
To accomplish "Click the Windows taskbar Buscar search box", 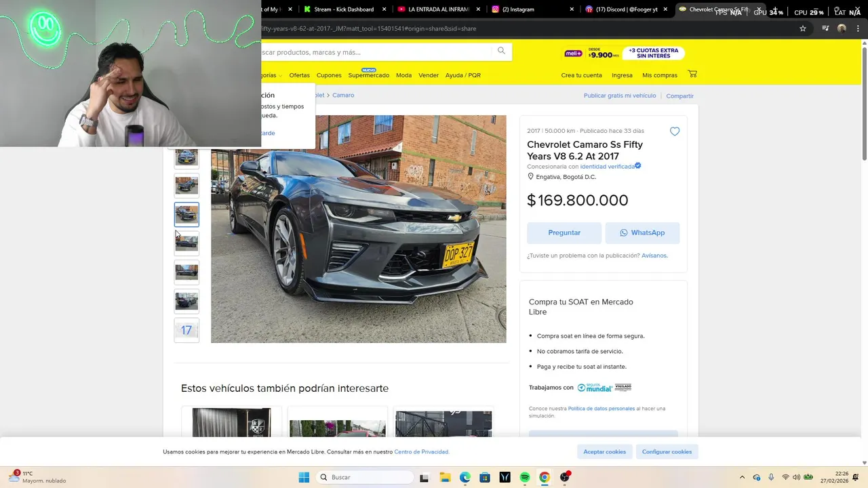I will (x=365, y=477).
